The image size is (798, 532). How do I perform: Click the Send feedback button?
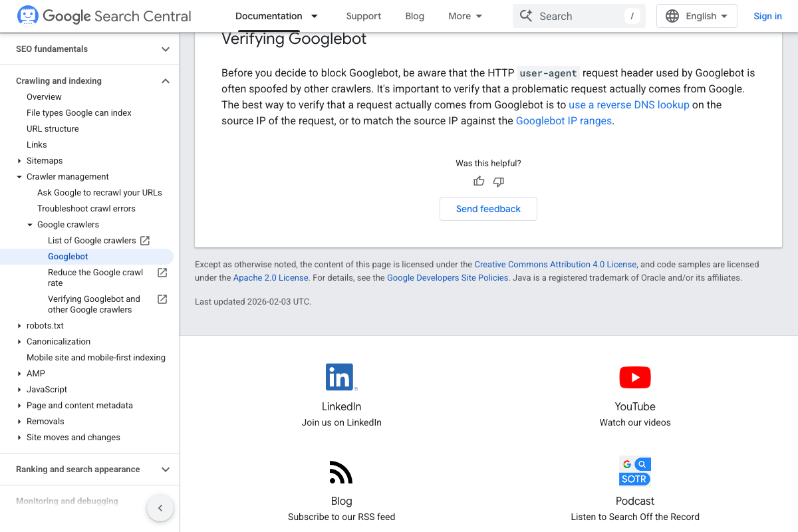point(488,209)
